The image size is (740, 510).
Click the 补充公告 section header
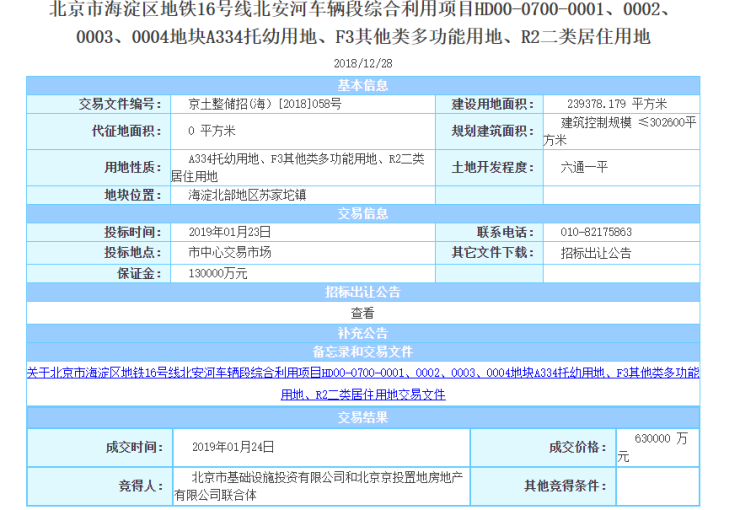[x=362, y=333]
